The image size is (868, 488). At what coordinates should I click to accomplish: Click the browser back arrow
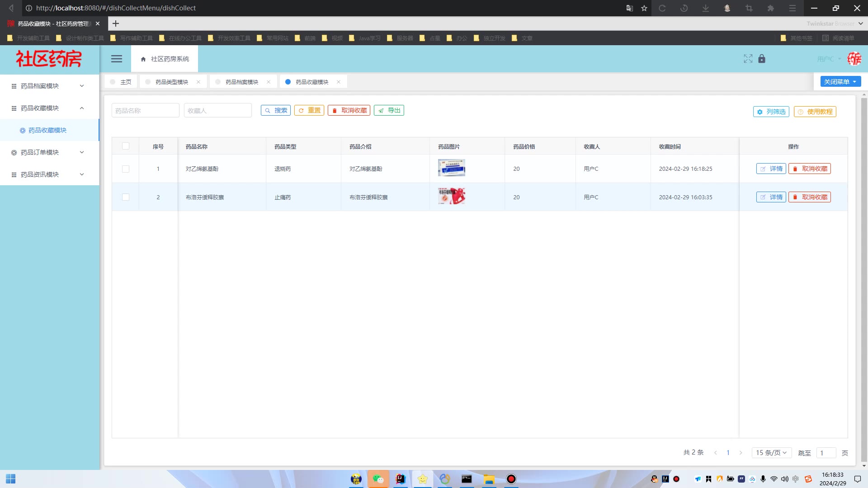pos(11,8)
